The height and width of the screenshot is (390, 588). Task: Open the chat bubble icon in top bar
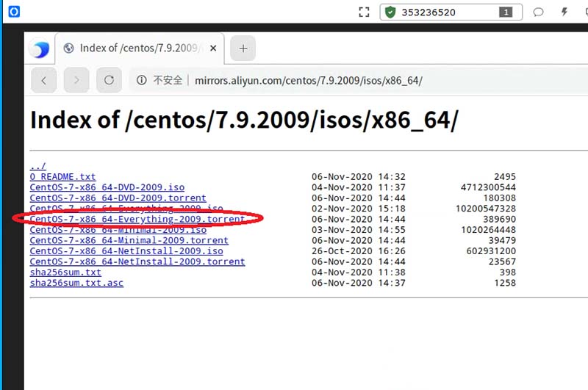point(538,12)
